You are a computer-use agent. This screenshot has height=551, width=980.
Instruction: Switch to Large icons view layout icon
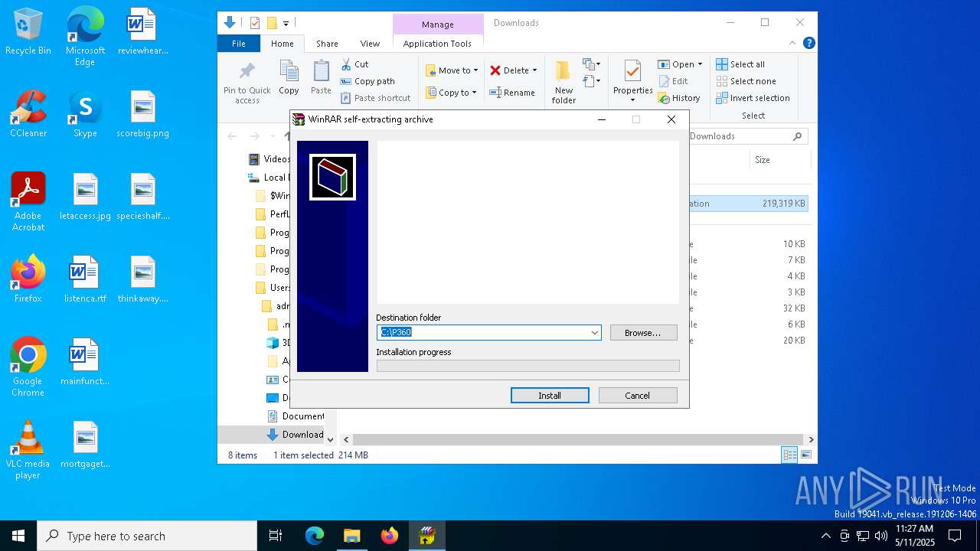(x=805, y=455)
